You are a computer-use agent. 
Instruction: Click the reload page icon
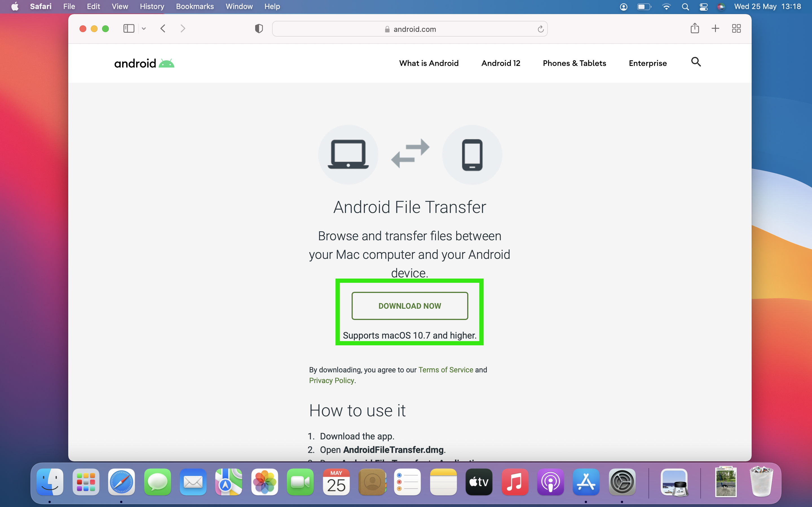click(x=540, y=29)
